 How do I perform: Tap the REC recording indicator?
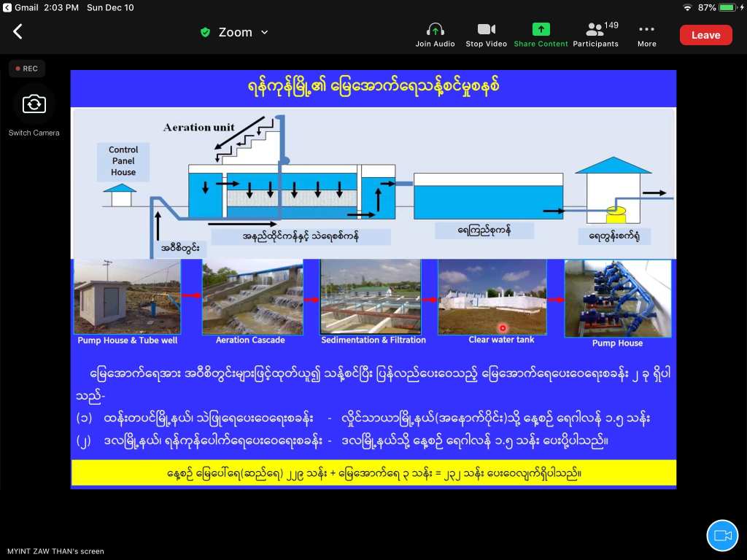tap(27, 69)
